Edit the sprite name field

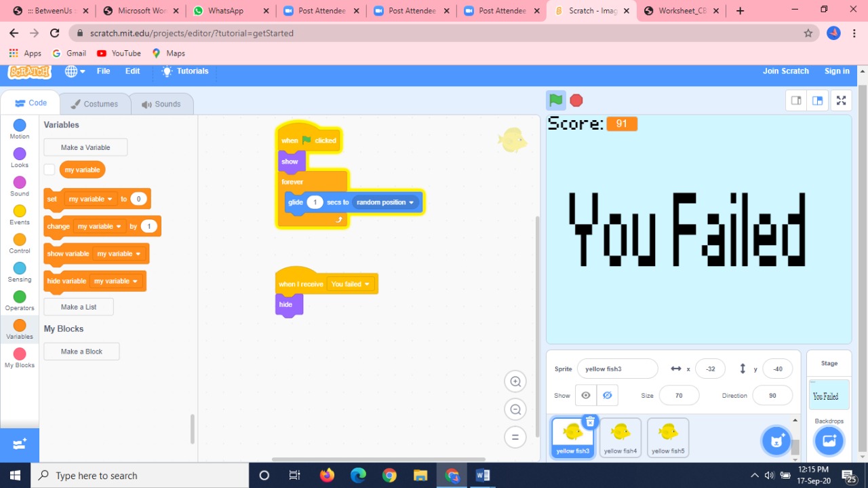point(617,369)
